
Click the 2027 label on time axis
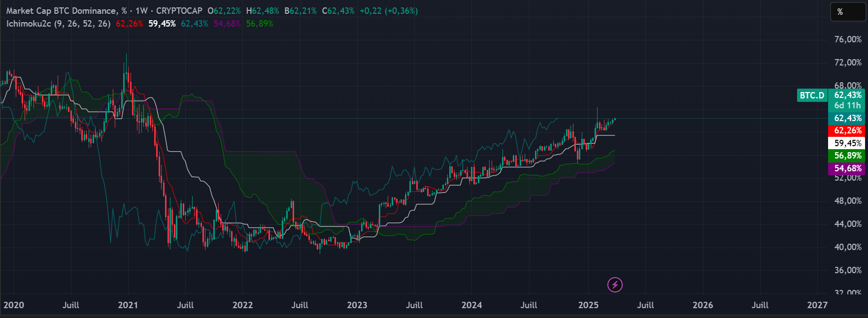click(x=817, y=305)
